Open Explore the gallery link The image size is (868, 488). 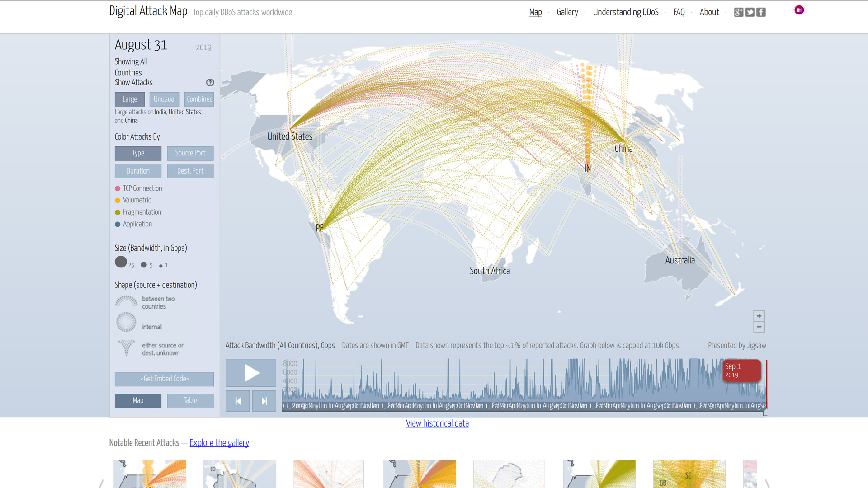219,443
